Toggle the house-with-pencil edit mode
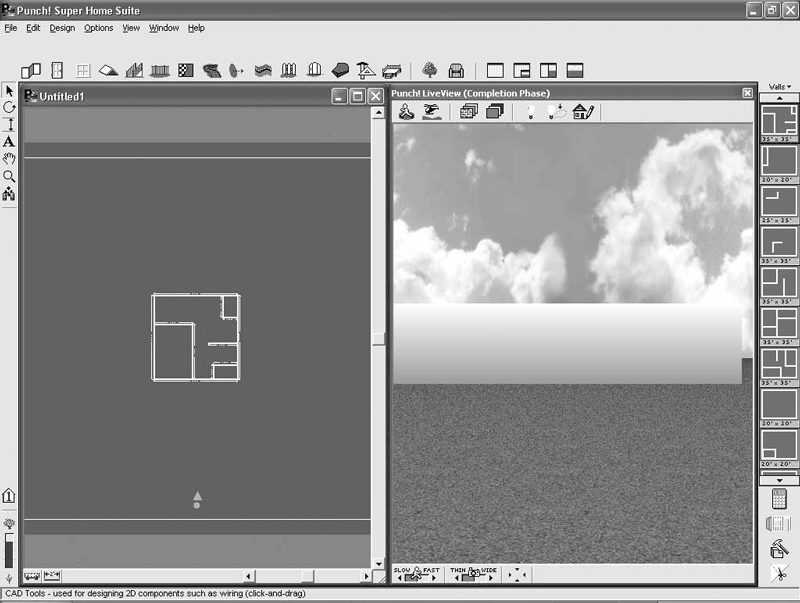Image resolution: width=800 pixels, height=603 pixels. (583, 111)
